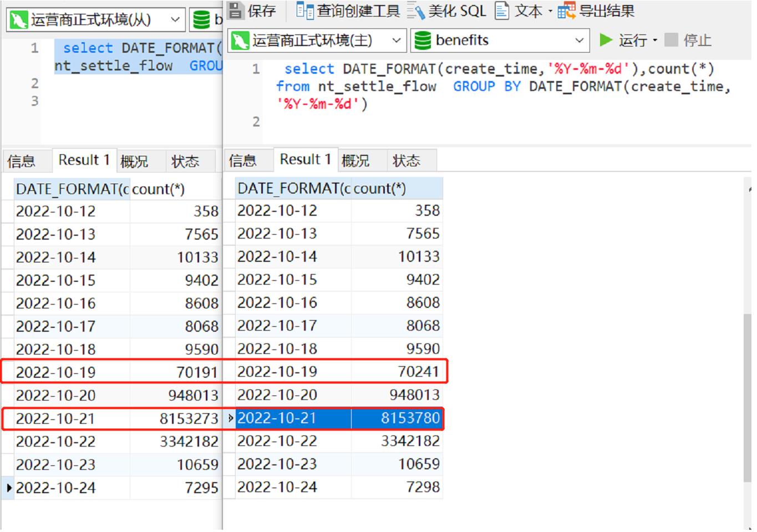
Task: Click count(*) column header in left result grid
Action: coord(176,189)
